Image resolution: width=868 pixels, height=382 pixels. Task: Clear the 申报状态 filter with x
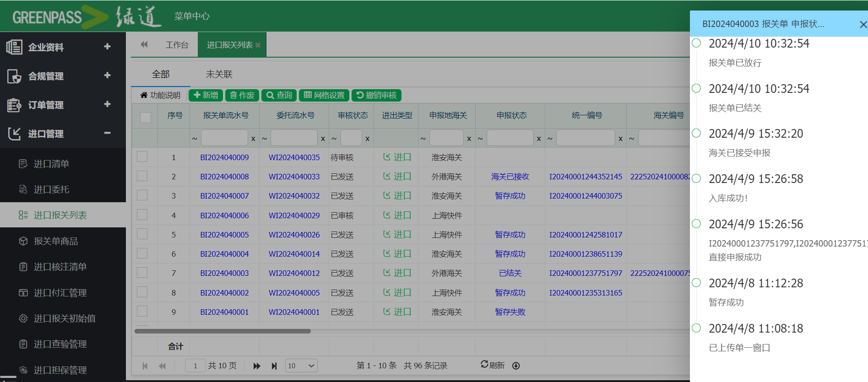539,139
